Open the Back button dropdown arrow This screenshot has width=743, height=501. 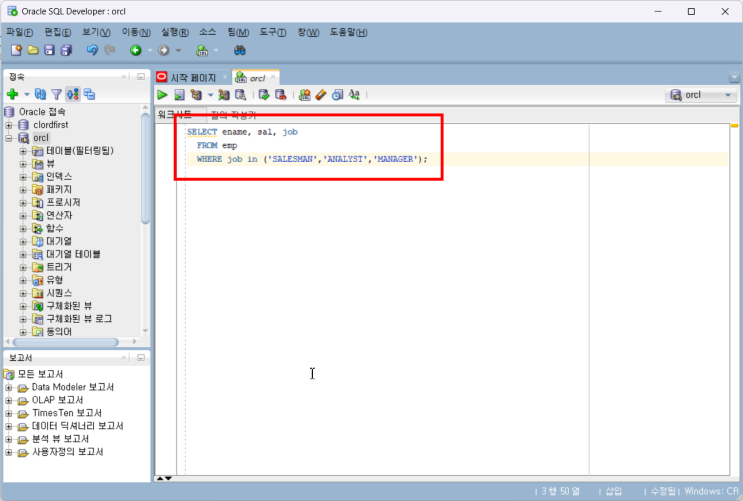[x=150, y=50]
